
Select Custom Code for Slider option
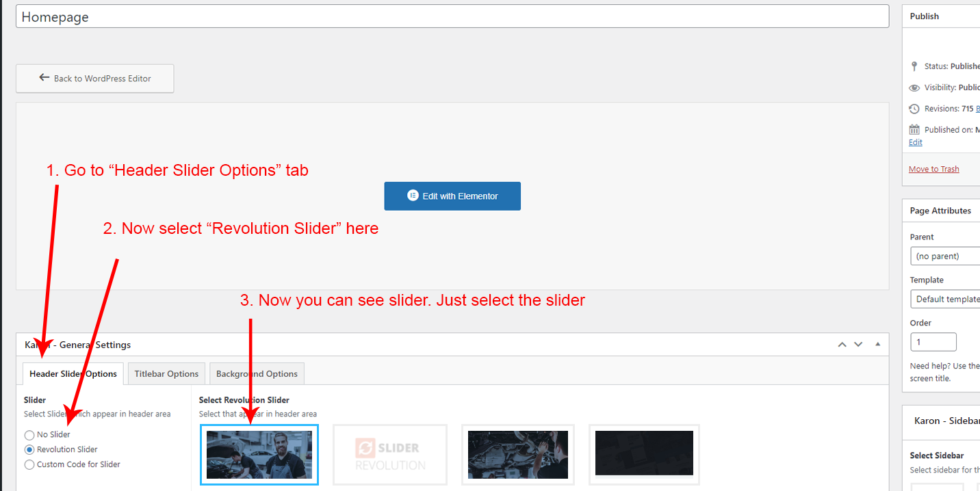pos(29,465)
